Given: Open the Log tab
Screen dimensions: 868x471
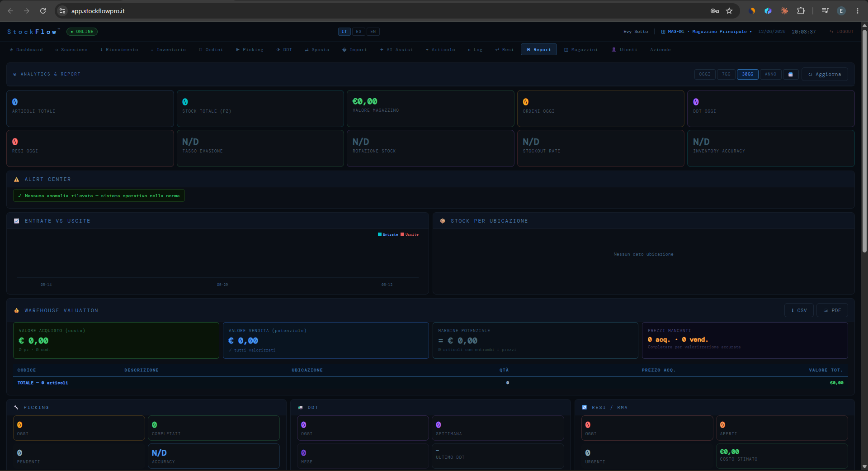Looking at the screenshot, I should point(475,50).
